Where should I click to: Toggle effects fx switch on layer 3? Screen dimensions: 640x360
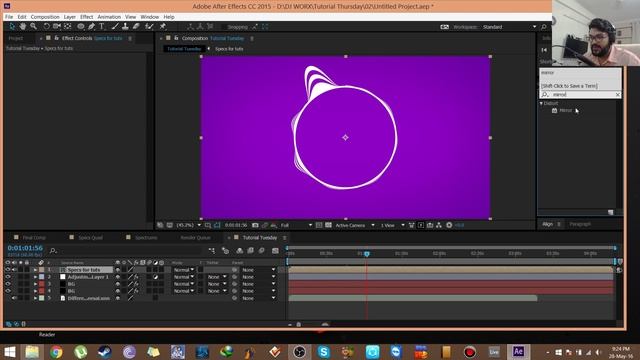pyautogui.click(x=136, y=284)
